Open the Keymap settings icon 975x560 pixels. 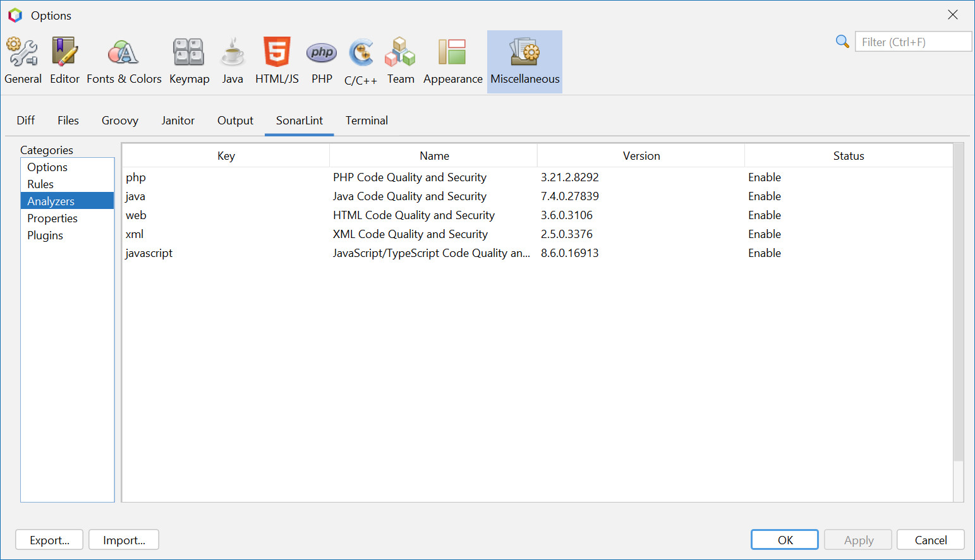click(x=189, y=61)
